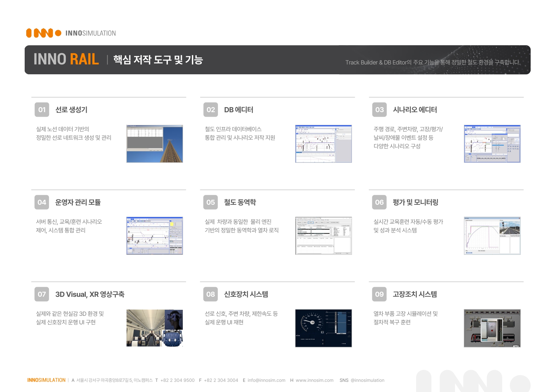The height and width of the screenshot is (392, 555).
Task: Click the text '제어, 시스템 통합 관리'
Action: (x=61, y=230)
